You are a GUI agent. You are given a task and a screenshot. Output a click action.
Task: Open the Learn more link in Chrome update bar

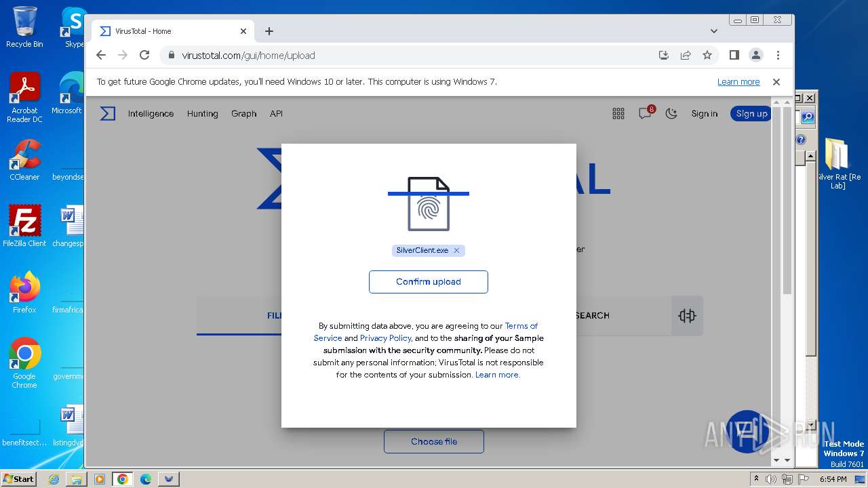(738, 81)
